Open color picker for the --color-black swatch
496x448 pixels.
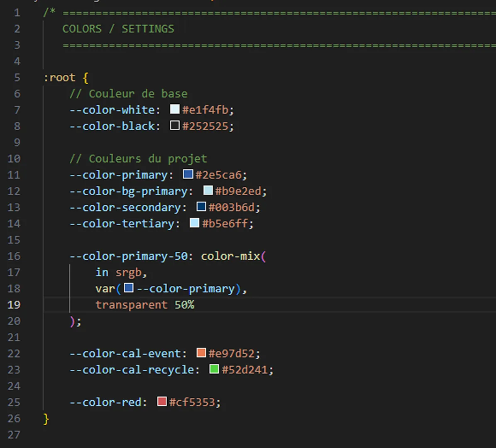(175, 126)
